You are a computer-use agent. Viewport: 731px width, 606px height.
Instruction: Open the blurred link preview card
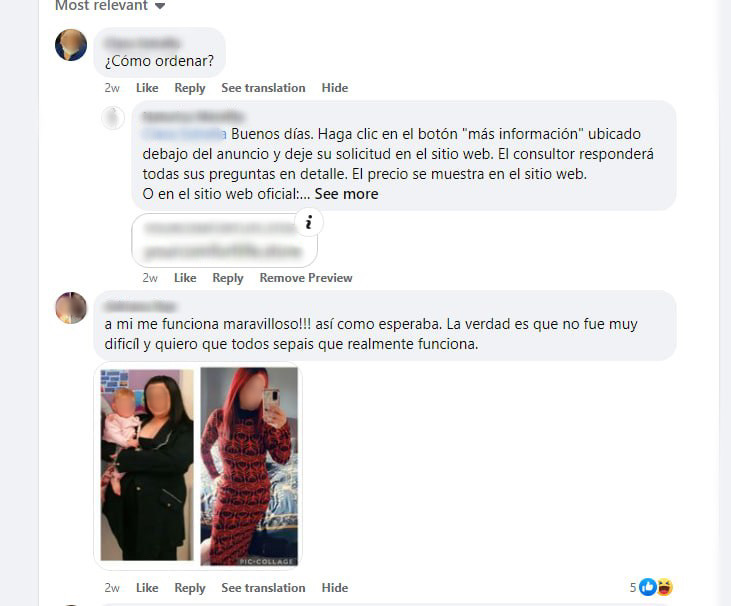pos(225,241)
